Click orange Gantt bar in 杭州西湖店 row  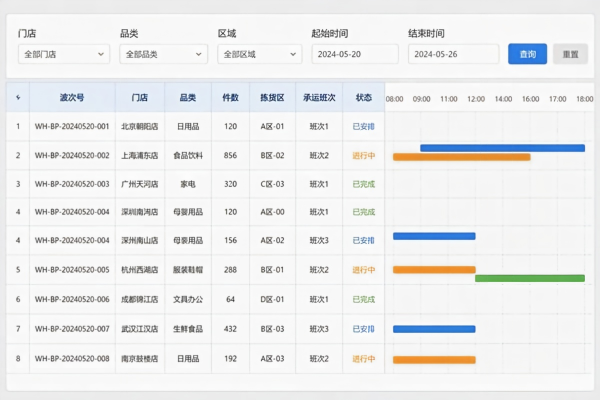click(x=434, y=269)
